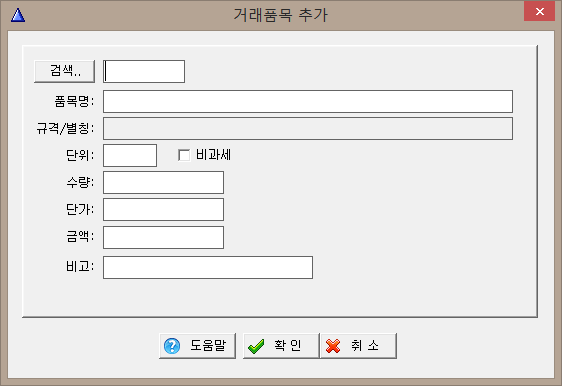Click the blue triangle app icon
This screenshot has width=562, height=386.
click(x=18, y=15)
